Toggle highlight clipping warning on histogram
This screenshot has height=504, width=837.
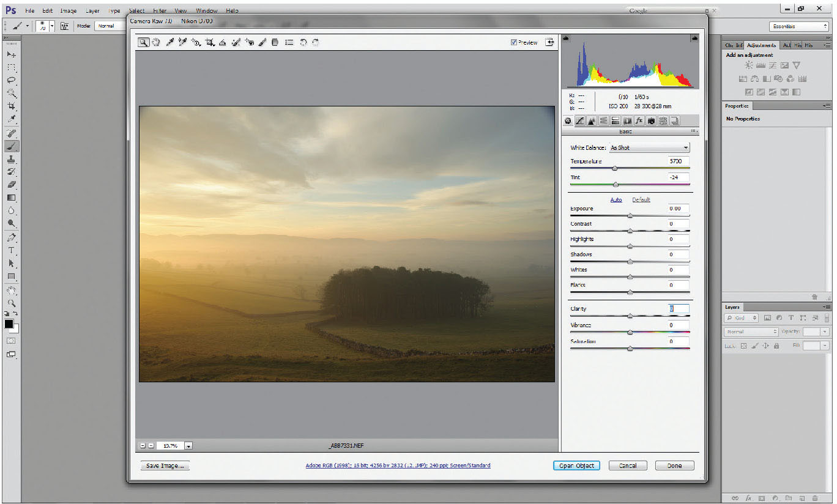click(694, 39)
